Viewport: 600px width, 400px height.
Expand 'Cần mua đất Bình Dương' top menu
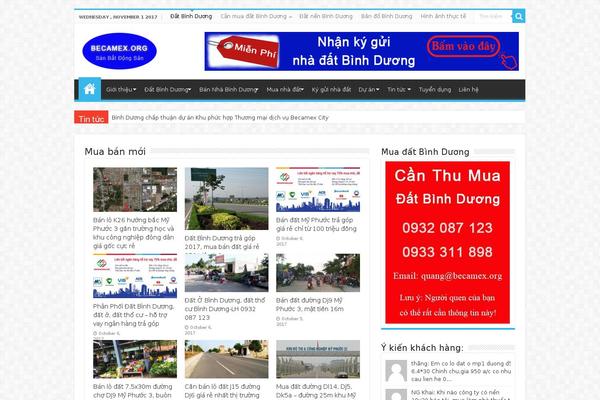pos(256,16)
